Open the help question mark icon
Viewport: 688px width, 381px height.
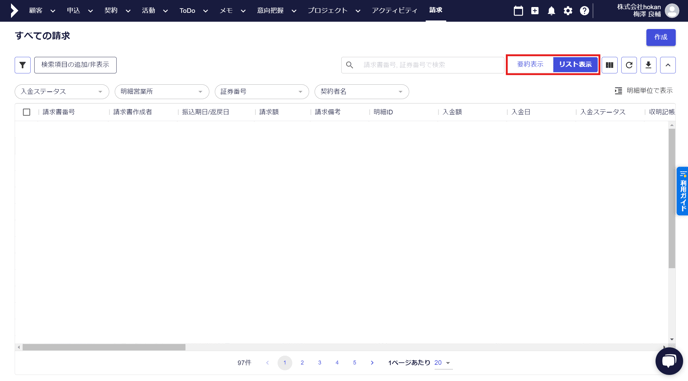[x=584, y=11]
